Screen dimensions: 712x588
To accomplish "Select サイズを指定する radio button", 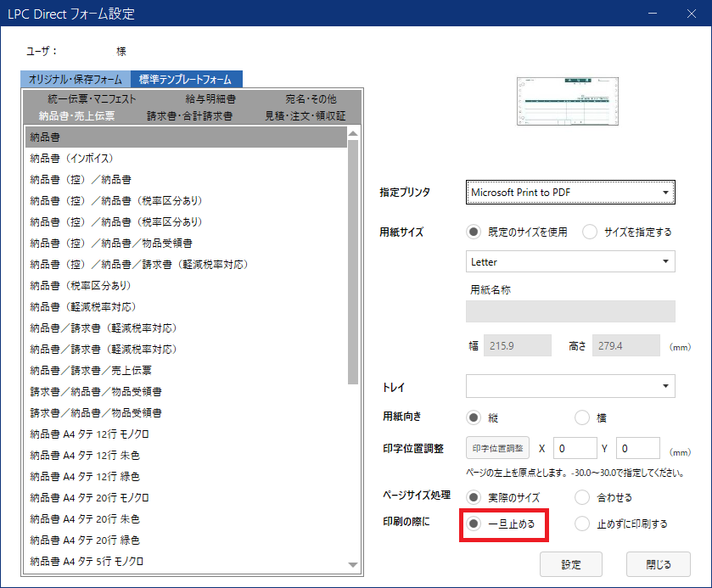I will pos(590,232).
